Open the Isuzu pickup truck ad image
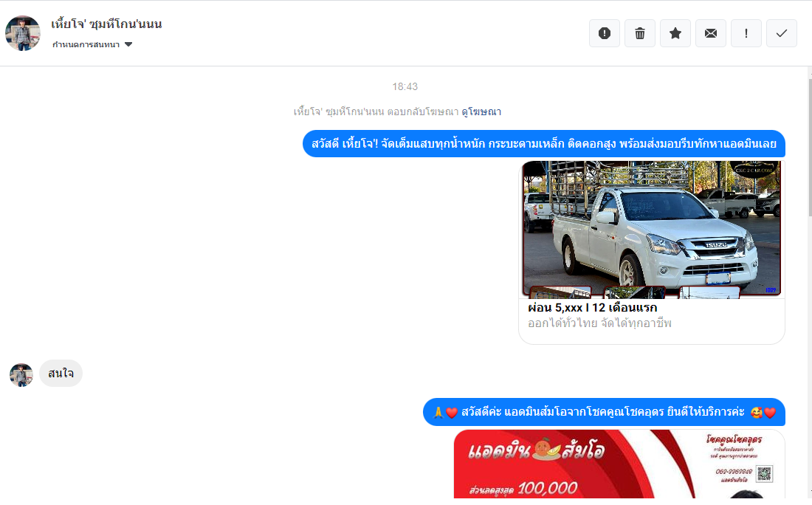Screen dimensions: 812x505 652,230
